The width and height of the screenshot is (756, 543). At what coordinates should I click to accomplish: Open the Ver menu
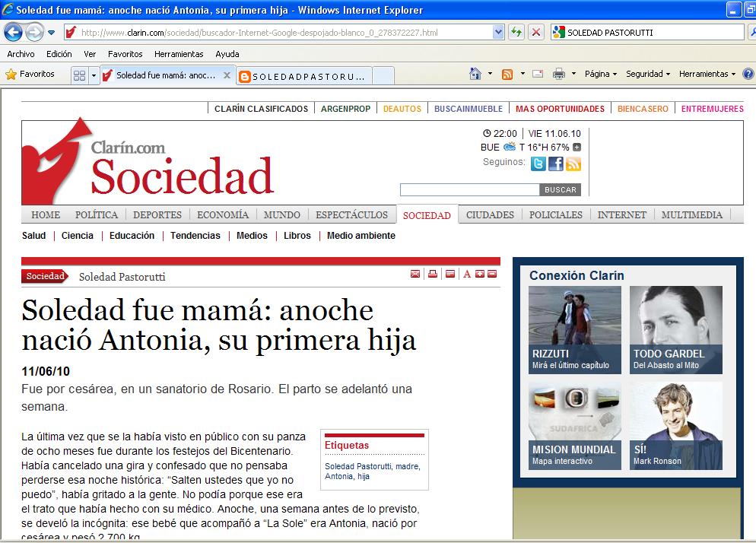pos(90,54)
